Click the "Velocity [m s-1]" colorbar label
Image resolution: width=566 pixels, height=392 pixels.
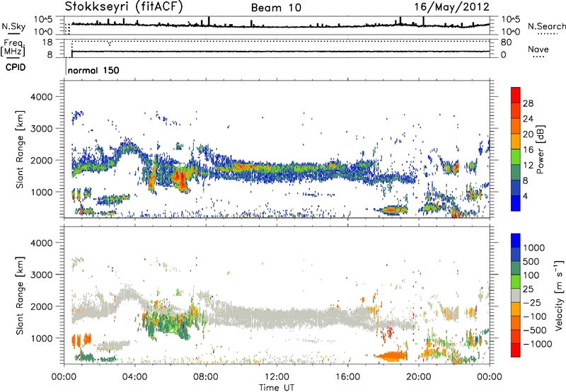(x=559, y=295)
